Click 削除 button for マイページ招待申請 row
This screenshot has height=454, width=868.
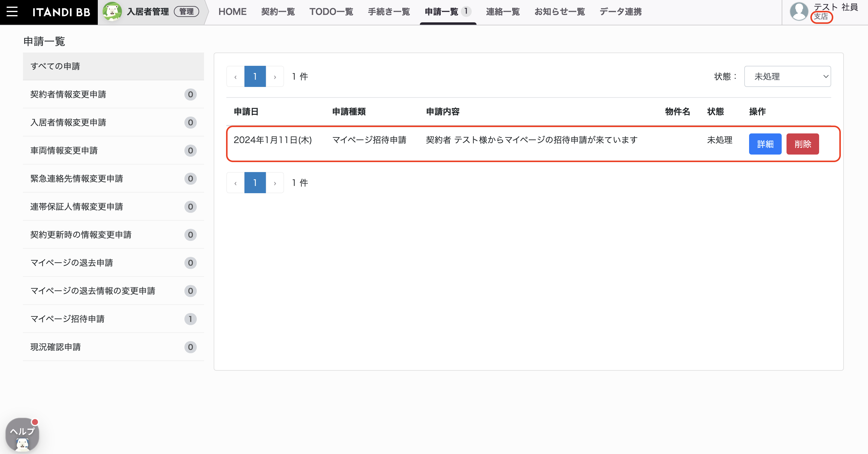coord(803,144)
